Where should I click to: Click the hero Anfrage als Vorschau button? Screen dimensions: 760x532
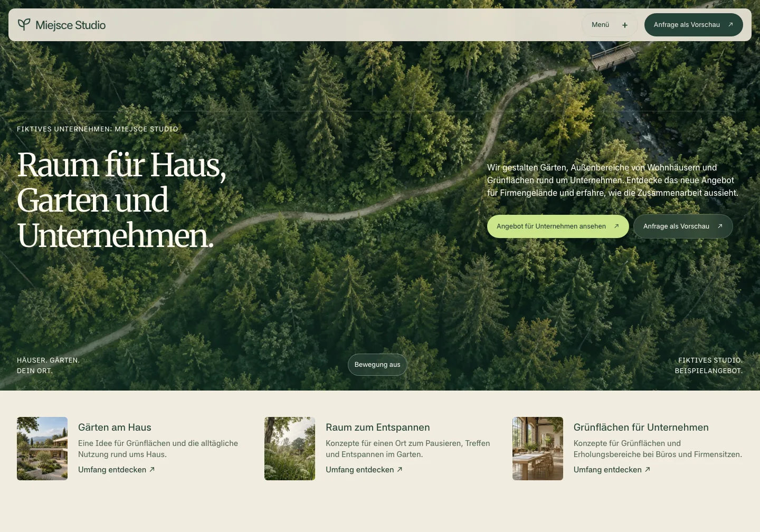683,226
